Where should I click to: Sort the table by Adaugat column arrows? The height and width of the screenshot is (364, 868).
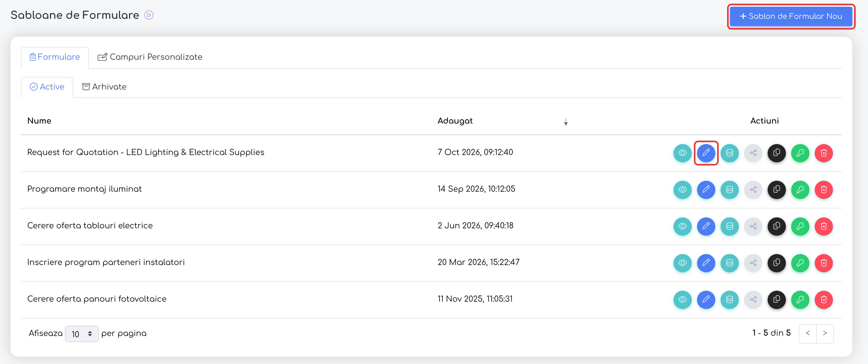click(x=566, y=122)
